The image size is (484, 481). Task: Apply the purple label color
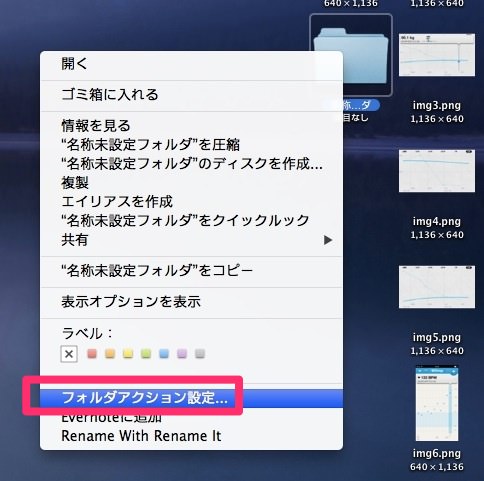pos(182,354)
